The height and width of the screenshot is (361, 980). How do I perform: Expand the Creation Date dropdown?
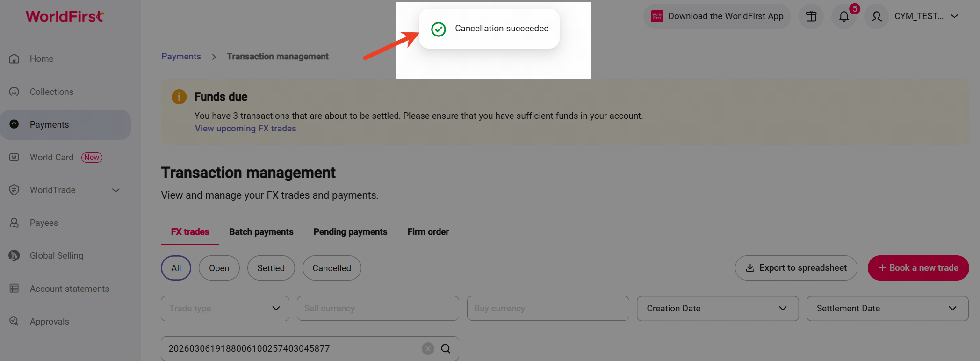point(717,309)
